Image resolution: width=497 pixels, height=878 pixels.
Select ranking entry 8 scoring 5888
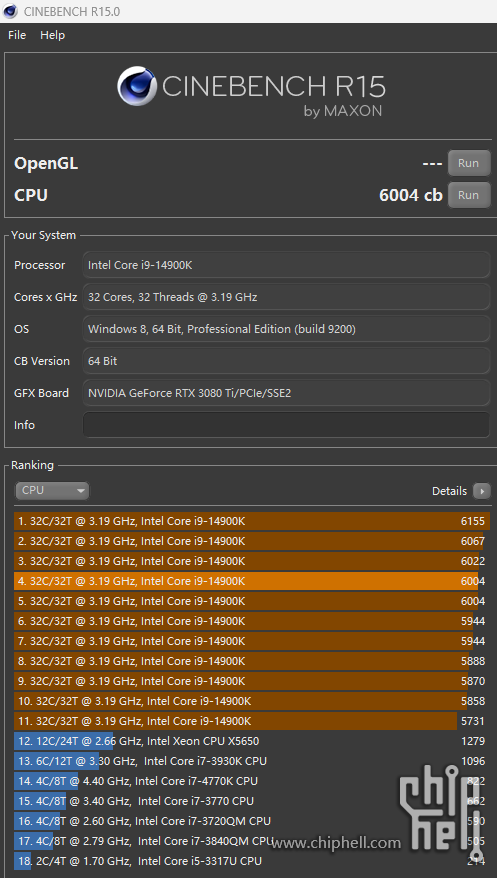pyautogui.click(x=252, y=661)
